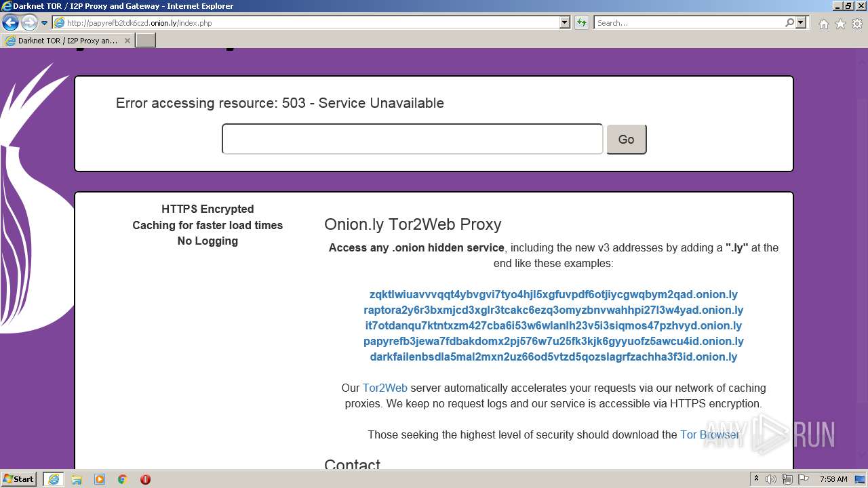Screen dimensions: 868x488
Task: Open a new blank tab
Action: (146, 41)
